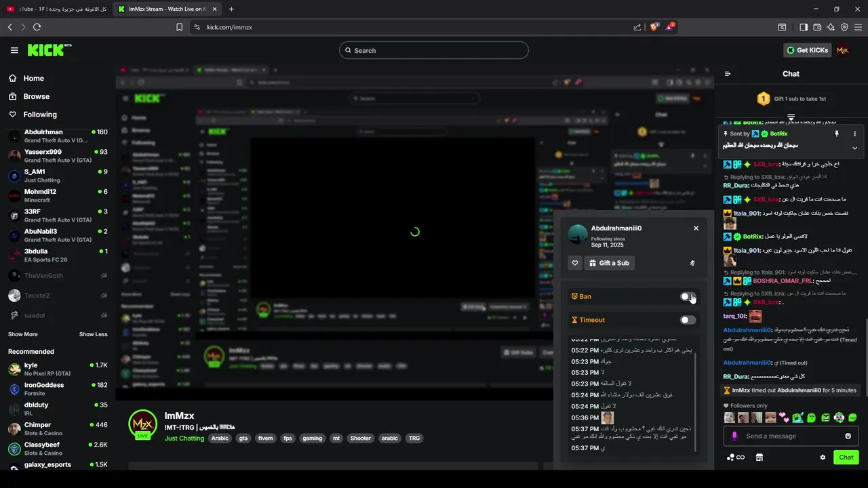Screen dimensions: 868x488
Task: Open the Brave VPN shield icon
Action: click(x=844, y=27)
